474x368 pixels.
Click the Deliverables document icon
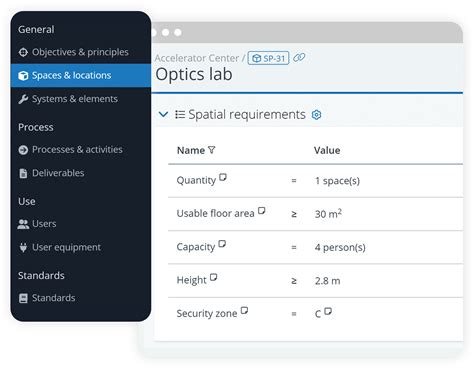23,173
